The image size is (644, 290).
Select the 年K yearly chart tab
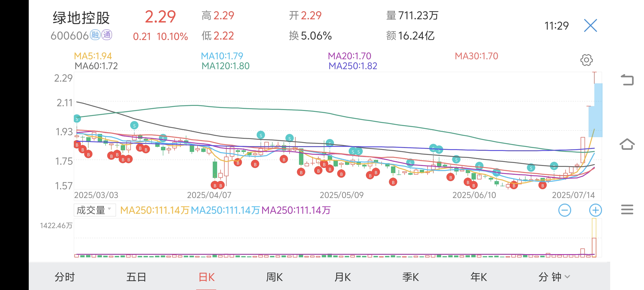(x=478, y=277)
